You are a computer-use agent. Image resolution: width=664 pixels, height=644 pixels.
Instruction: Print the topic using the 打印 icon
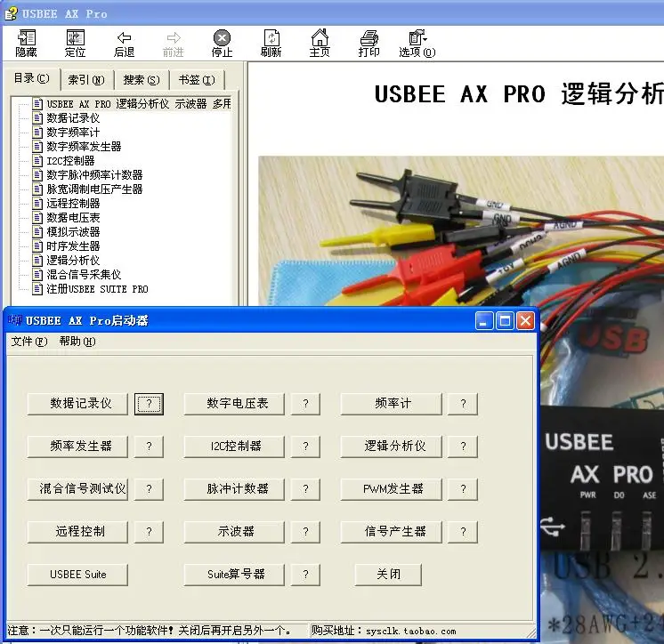pyautogui.click(x=368, y=44)
